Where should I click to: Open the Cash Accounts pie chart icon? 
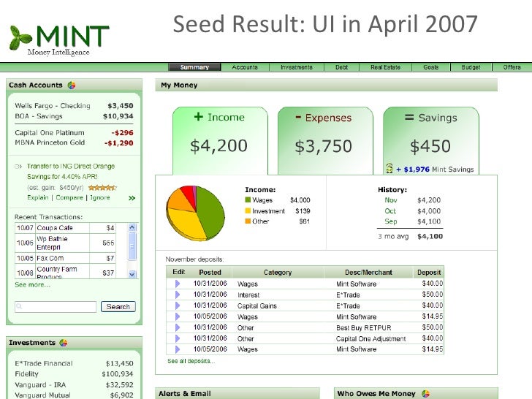72,85
